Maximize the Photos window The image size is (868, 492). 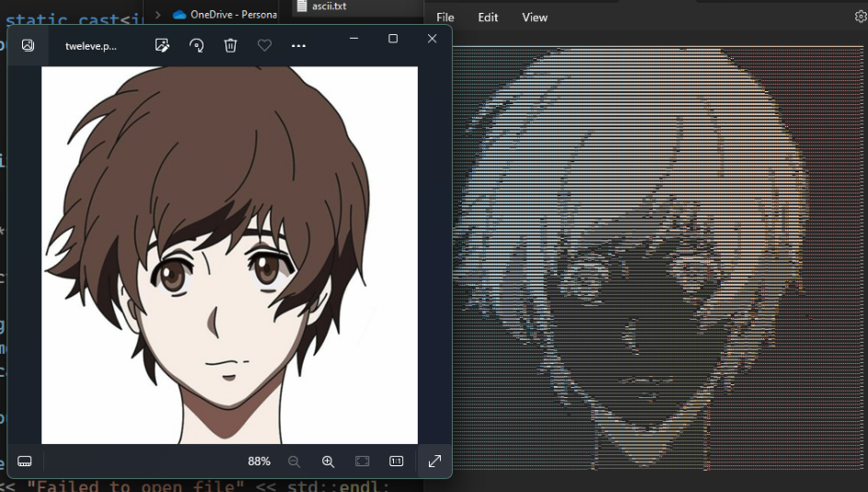(x=393, y=38)
